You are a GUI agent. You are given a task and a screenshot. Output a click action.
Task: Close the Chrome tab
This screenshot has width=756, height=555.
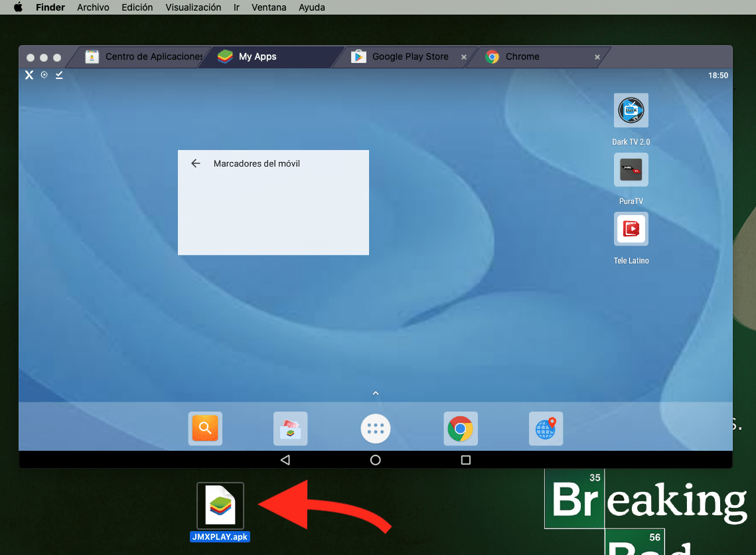pos(597,57)
